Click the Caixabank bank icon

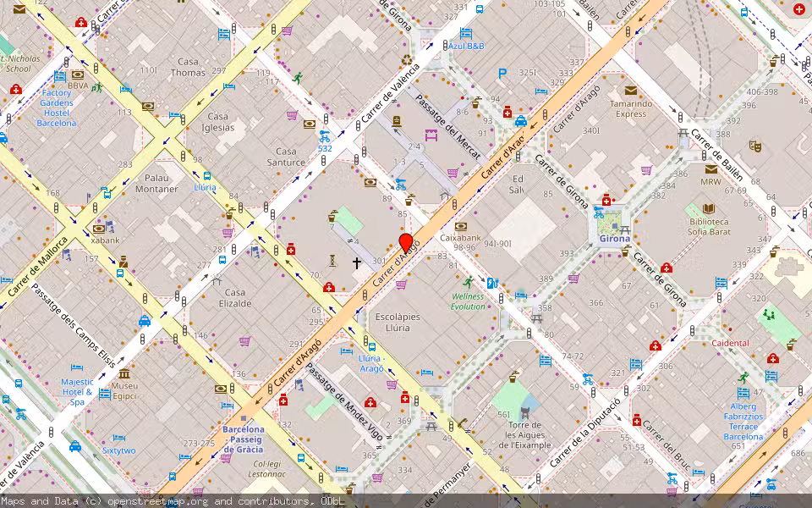(461, 226)
